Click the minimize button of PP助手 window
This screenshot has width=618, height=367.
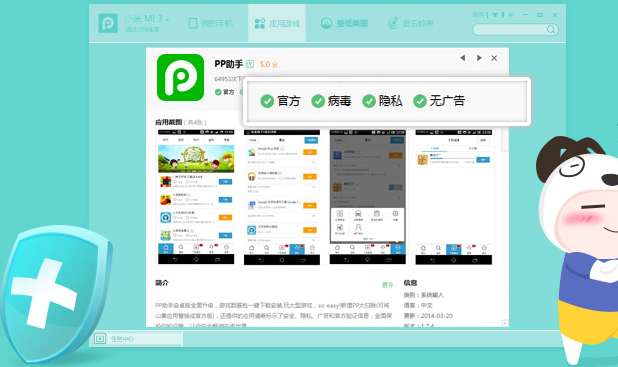click(525, 15)
